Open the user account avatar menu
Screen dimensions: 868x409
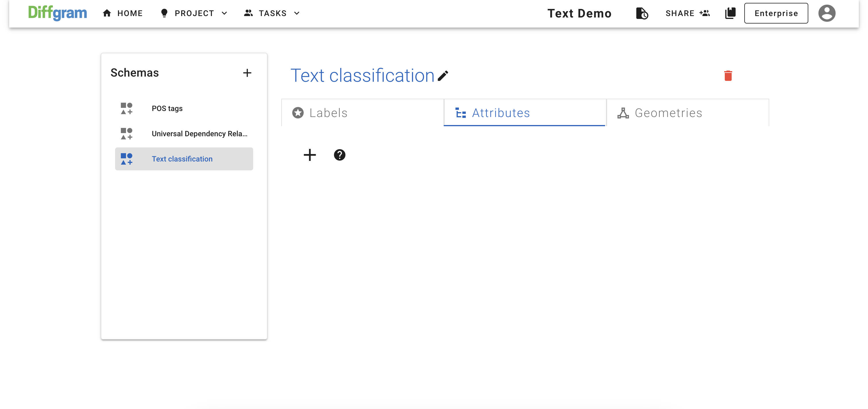(x=827, y=13)
